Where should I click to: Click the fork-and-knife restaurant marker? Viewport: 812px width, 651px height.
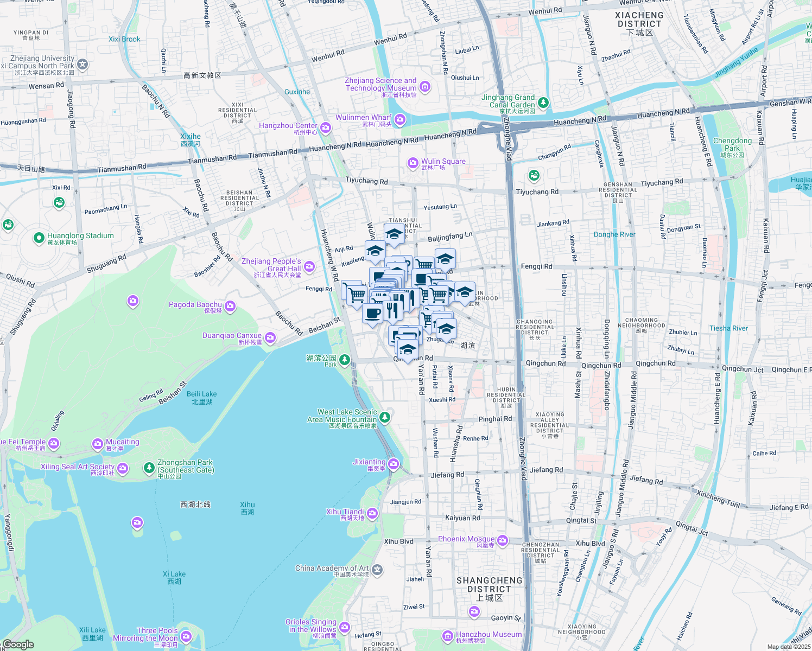click(392, 311)
